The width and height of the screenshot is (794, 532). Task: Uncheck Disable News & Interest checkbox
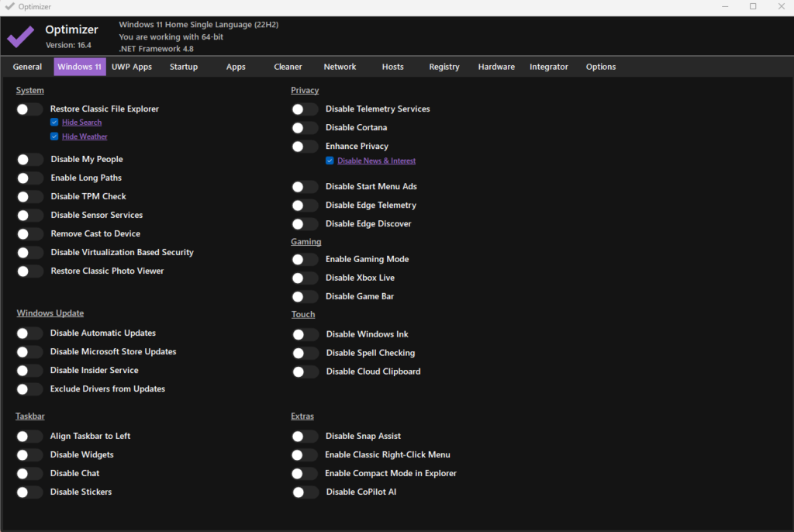(x=330, y=161)
